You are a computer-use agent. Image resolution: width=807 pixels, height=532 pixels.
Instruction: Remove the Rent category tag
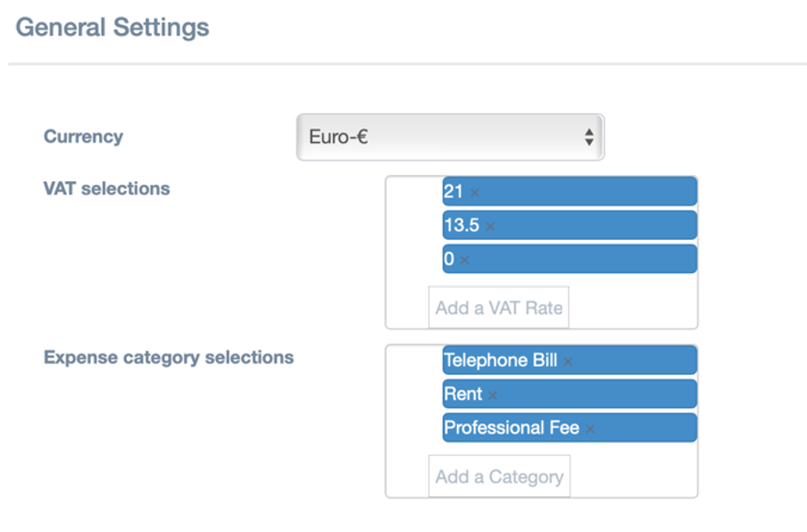pyautogui.click(x=493, y=395)
